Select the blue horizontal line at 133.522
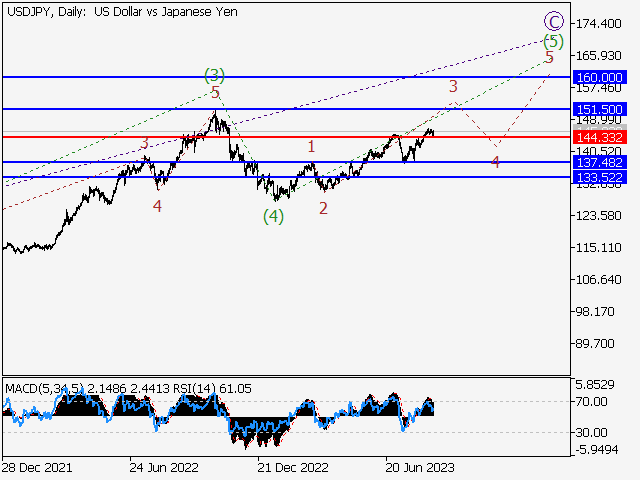Viewport: 640px width, 480px height. 287,177
